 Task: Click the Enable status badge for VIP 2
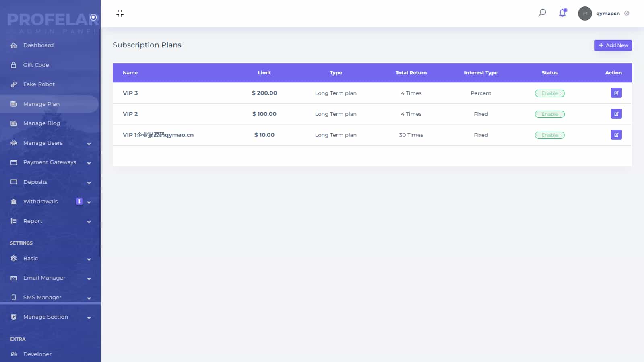pyautogui.click(x=549, y=114)
